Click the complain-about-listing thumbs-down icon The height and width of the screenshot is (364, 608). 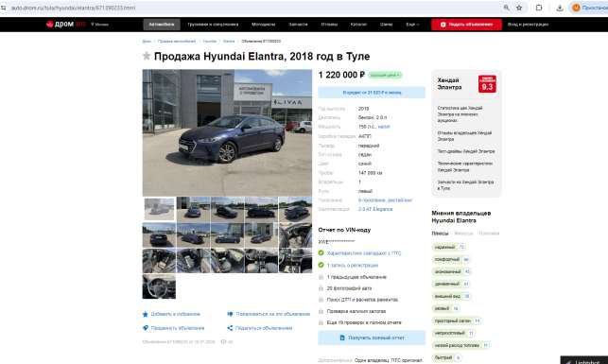click(x=230, y=314)
